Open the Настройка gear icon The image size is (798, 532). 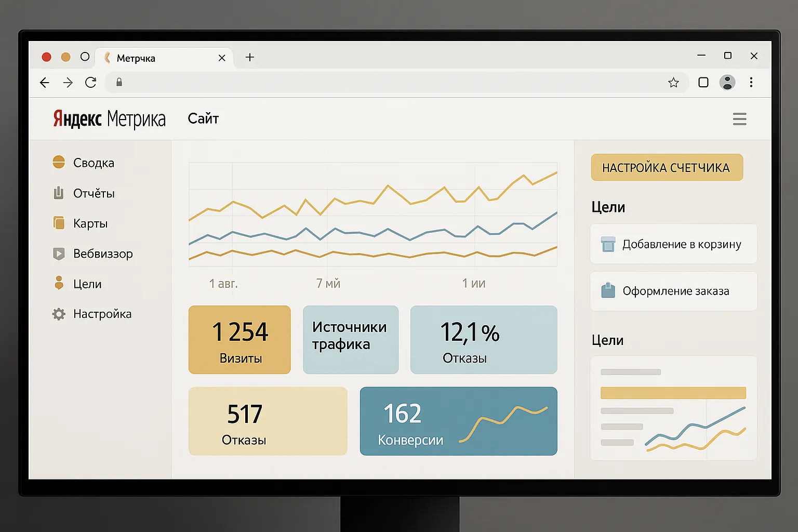pyautogui.click(x=59, y=314)
